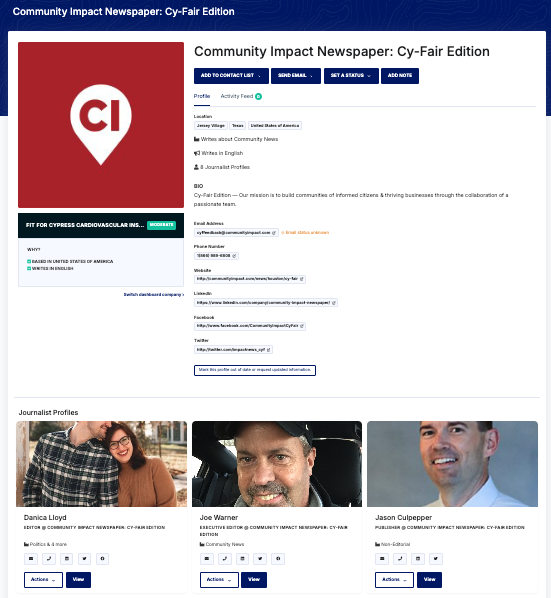Click the Non-Editorial topic text
Viewport: 551px width, 598px height.
pos(395,544)
